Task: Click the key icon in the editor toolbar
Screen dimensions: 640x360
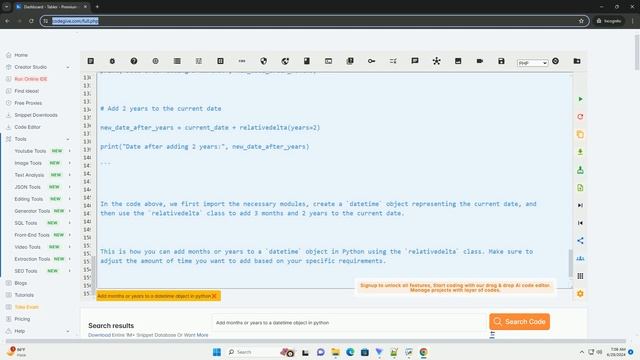Action: click(x=371, y=61)
